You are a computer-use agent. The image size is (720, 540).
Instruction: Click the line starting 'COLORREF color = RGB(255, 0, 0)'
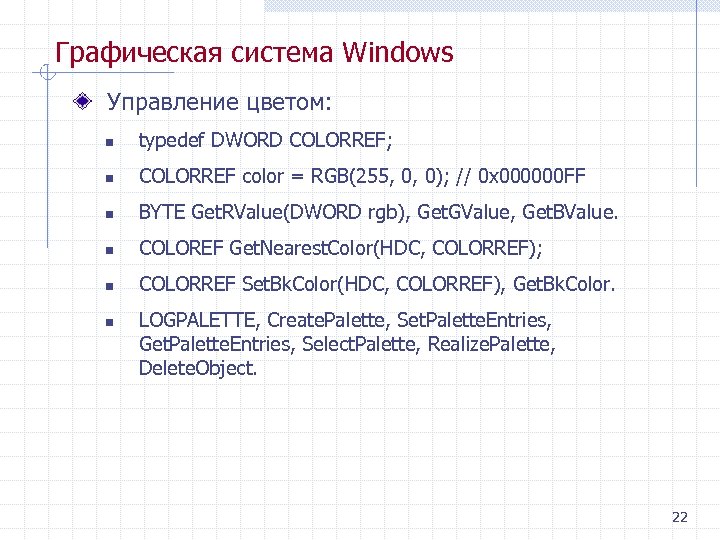tap(362, 176)
